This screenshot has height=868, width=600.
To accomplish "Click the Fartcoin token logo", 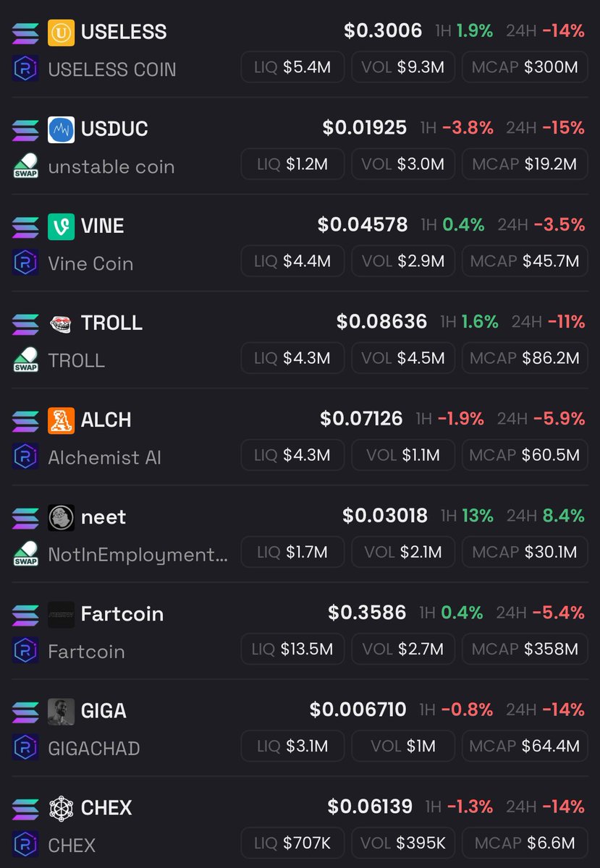I will coord(61,614).
